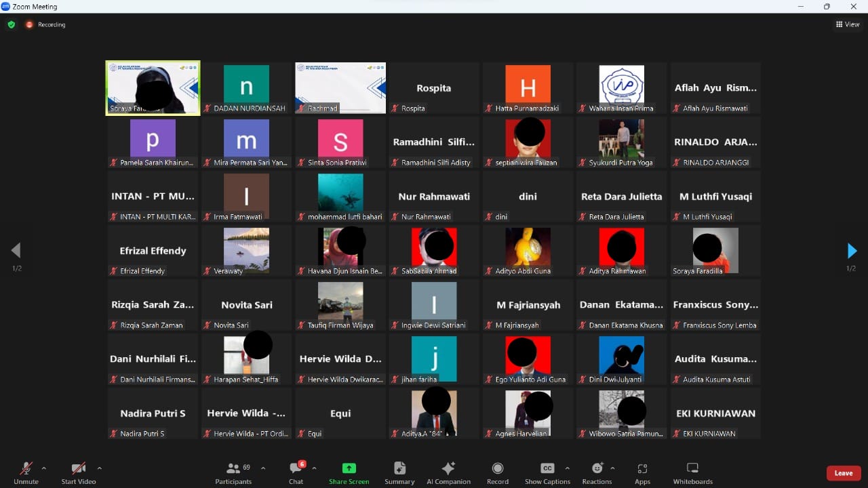Click the red Leave button
Viewport: 868px width, 488px height.
844,473
